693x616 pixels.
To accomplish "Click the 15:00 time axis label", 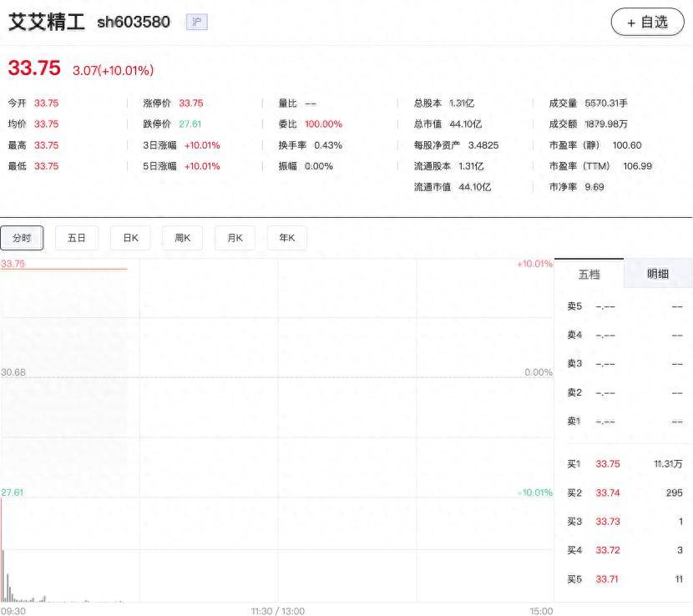I will click(x=541, y=611).
